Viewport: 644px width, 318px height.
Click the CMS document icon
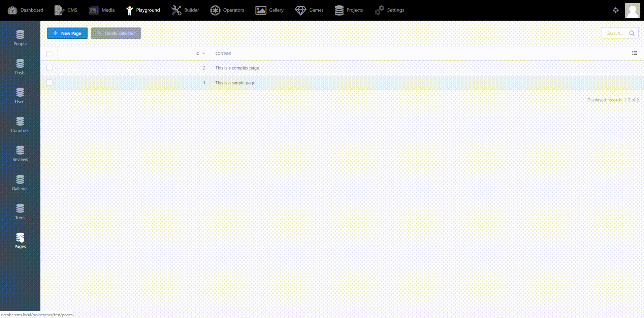click(59, 10)
